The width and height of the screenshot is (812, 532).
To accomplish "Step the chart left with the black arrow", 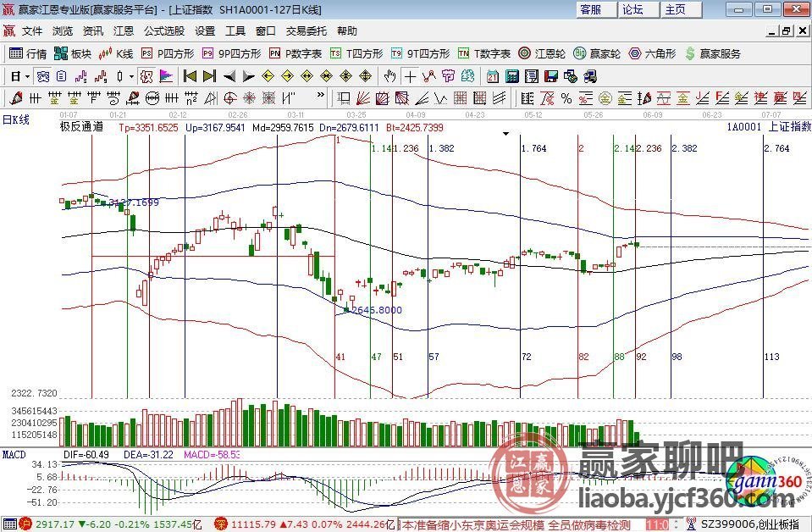I will pos(229,77).
